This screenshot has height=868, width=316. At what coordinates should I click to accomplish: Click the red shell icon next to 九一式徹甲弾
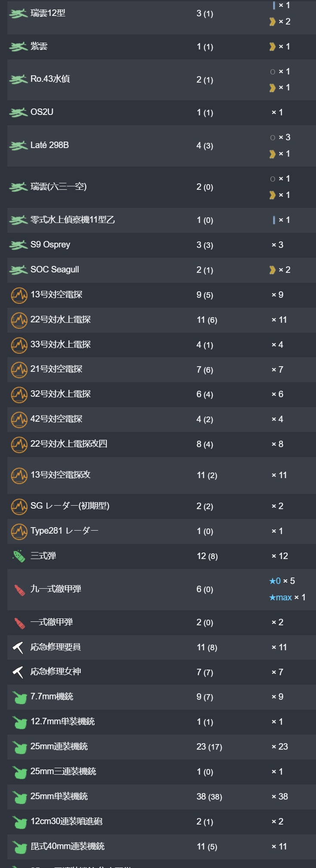click(19, 590)
